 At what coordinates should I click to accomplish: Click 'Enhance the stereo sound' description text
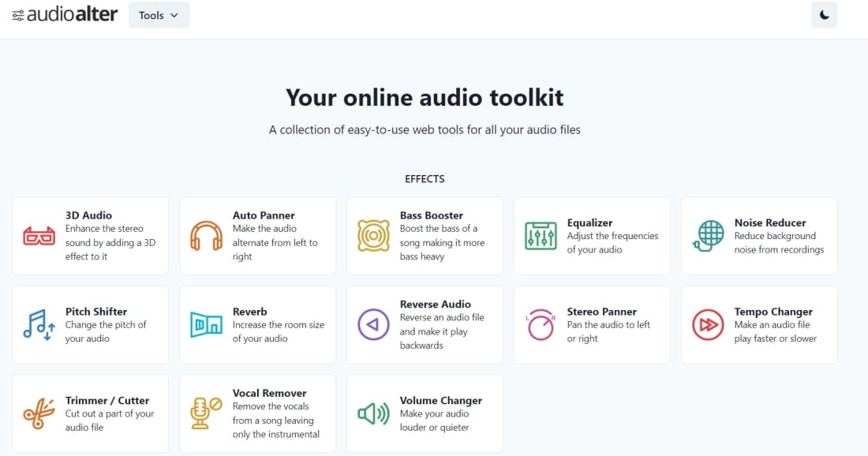110,242
